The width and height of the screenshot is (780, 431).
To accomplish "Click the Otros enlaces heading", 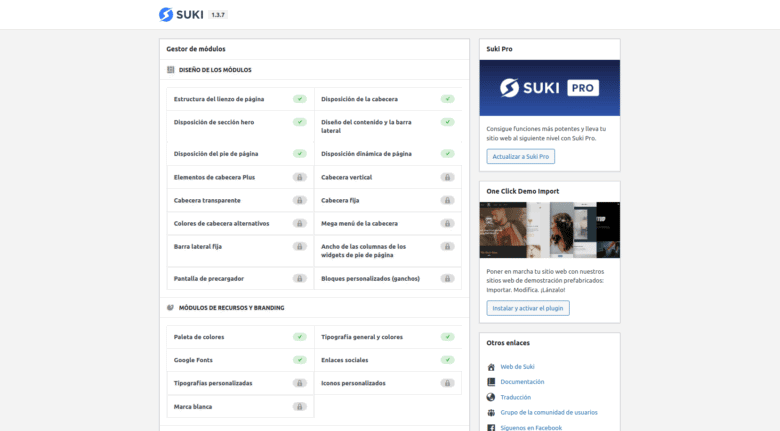I will click(x=508, y=343).
